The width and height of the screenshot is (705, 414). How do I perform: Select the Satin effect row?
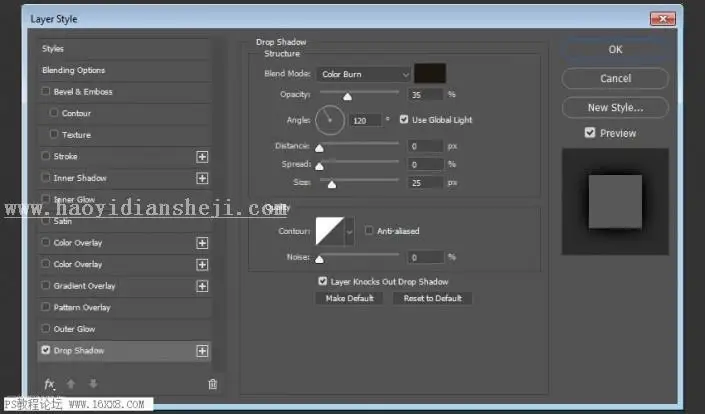click(x=124, y=221)
